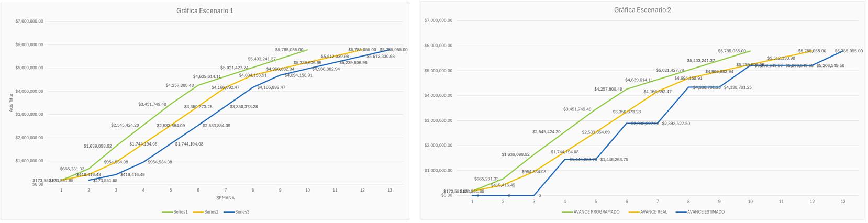Click data label $4,257,800.48 in left chart
The height and width of the screenshot is (223, 868).
tap(180, 85)
